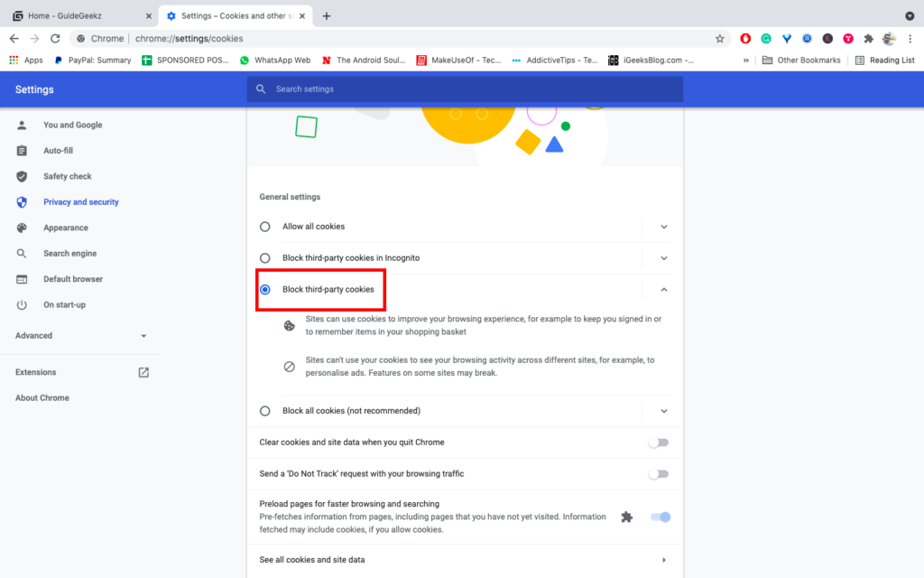Toggle Send a 'Do Not Track' request
Screen dimensions: 924x578
coord(658,474)
